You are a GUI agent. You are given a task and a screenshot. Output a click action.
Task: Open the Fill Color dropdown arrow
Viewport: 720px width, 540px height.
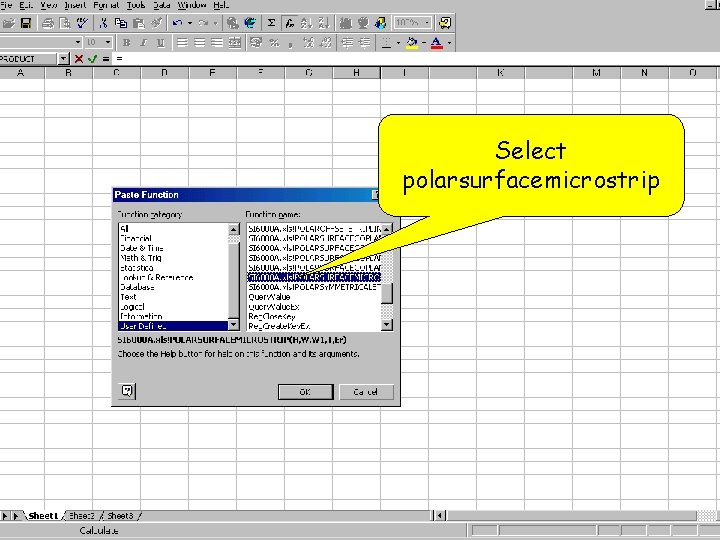coord(423,43)
